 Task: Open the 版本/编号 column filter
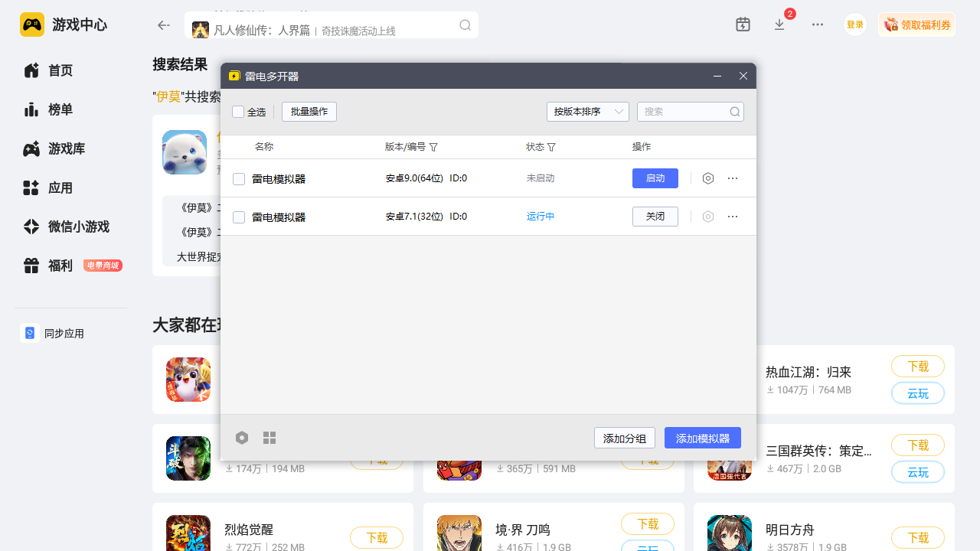point(433,147)
